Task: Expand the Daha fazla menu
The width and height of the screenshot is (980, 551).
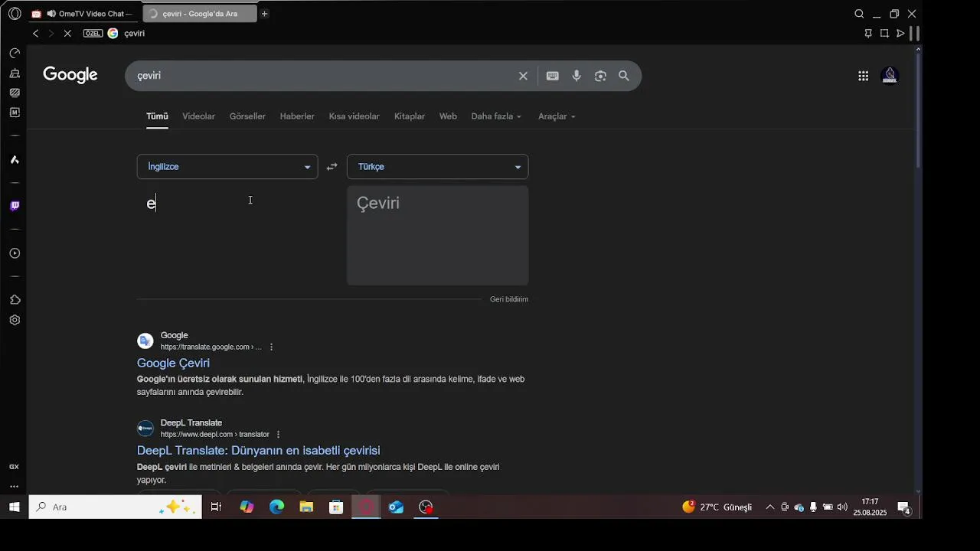Action: click(496, 116)
